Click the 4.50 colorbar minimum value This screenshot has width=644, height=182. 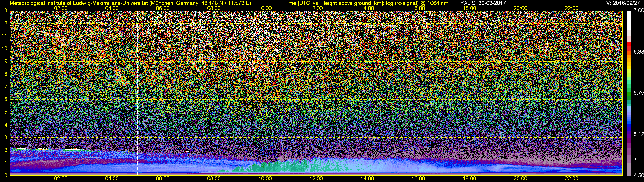(x=639, y=176)
